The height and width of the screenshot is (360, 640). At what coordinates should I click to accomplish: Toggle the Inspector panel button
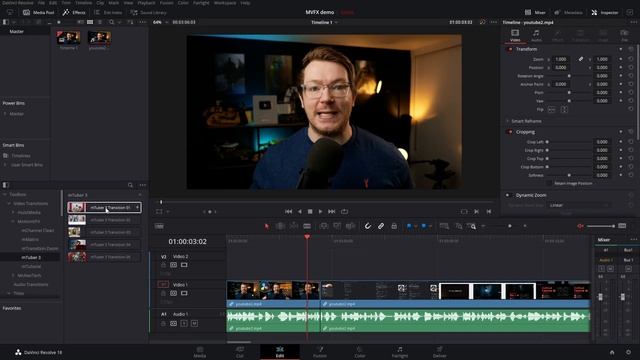click(x=605, y=13)
